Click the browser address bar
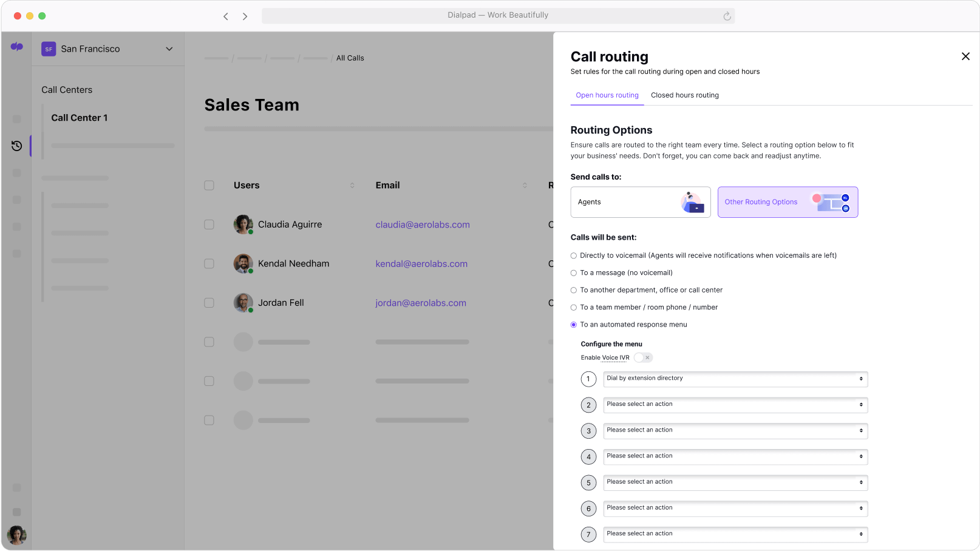The width and height of the screenshot is (980, 551). [x=498, y=15]
